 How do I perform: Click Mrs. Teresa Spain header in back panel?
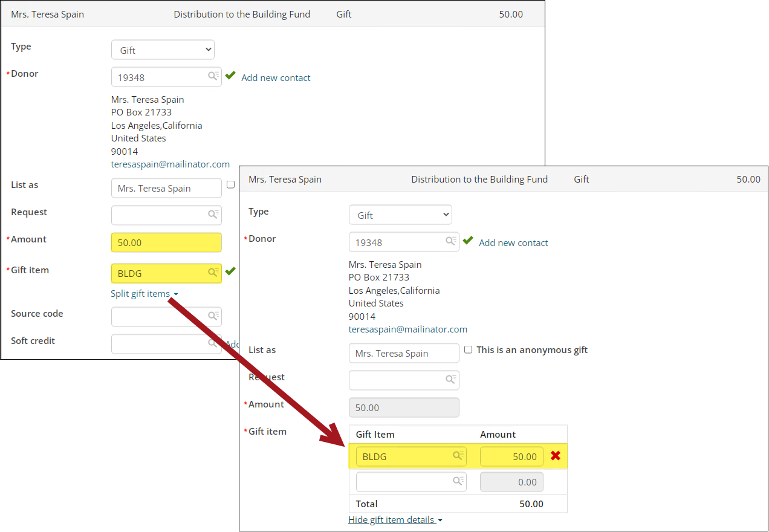47,14
